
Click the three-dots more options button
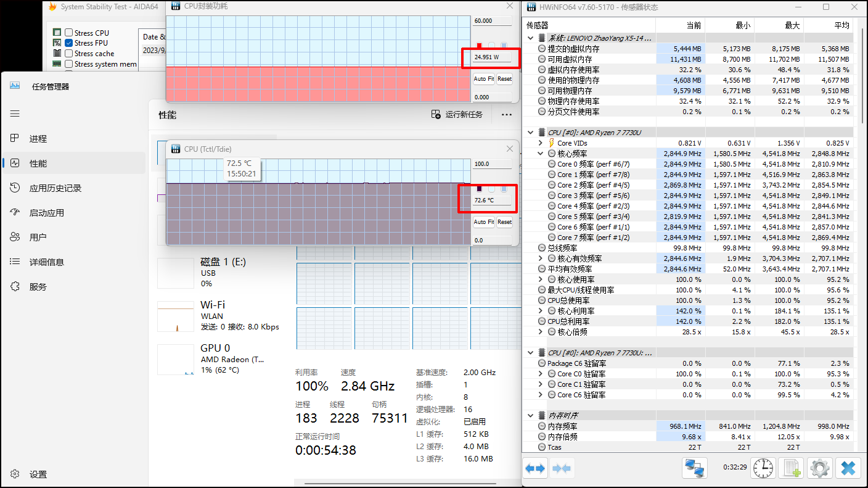coord(507,115)
